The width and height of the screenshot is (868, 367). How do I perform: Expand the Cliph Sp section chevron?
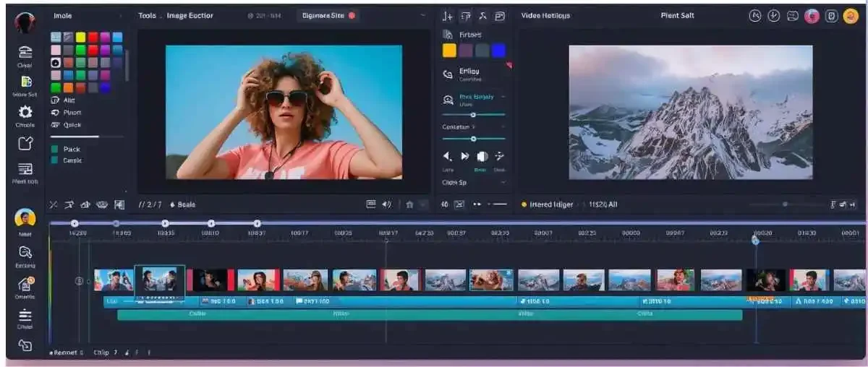coord(503,183)
